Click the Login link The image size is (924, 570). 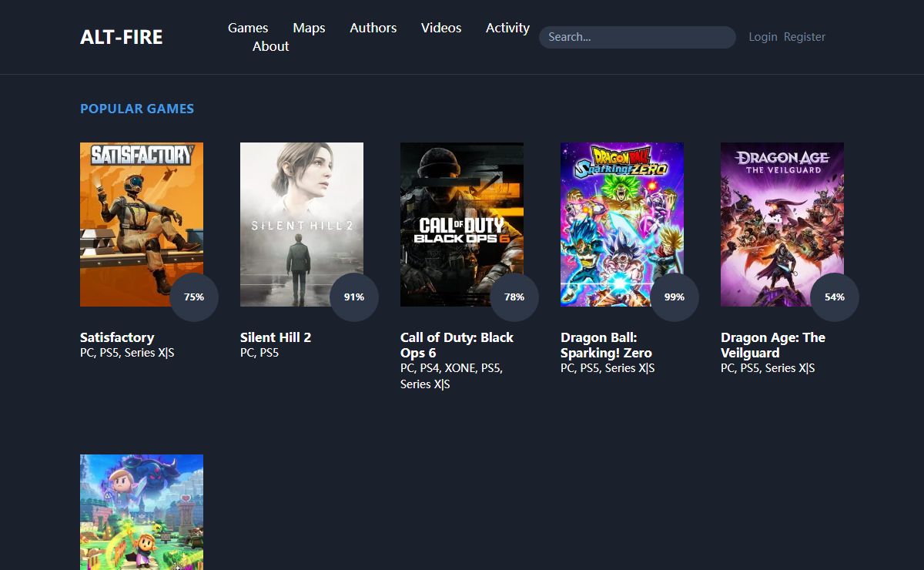coord(763,37)
